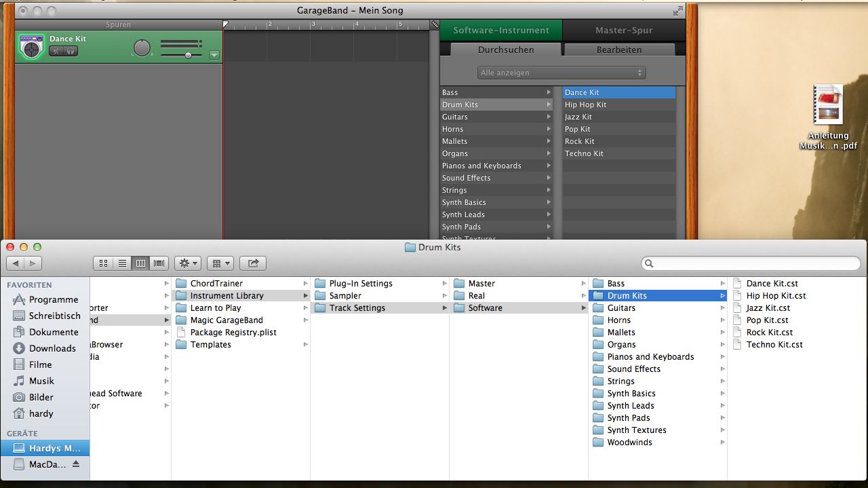
Task: Open the Mallets folder in Finder
Action: coord(658,333)
